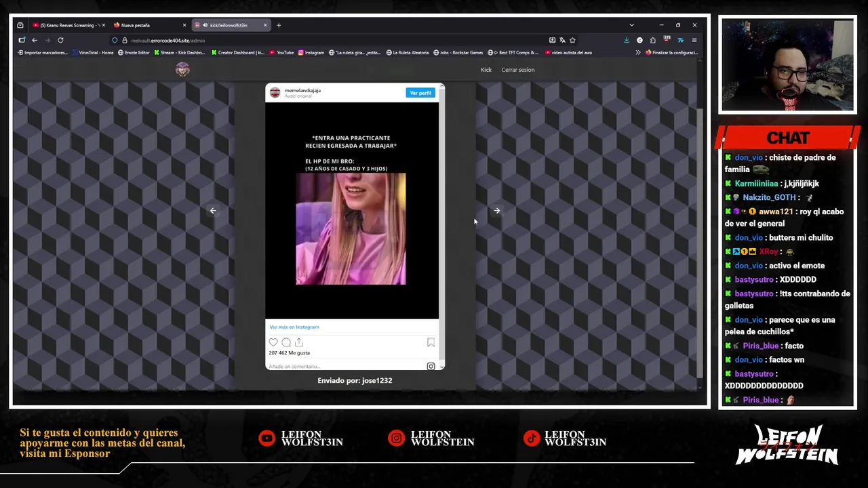Click the reel video thumbnail of blonde woman
This screenshot has width=868, height=488.
(351, 228)
